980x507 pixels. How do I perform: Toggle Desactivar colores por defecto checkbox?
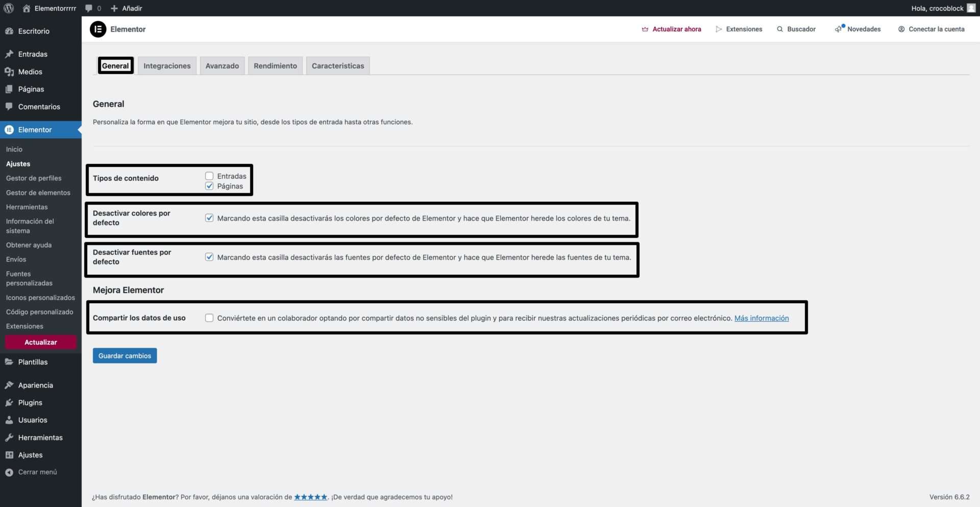tap(209, 218)
